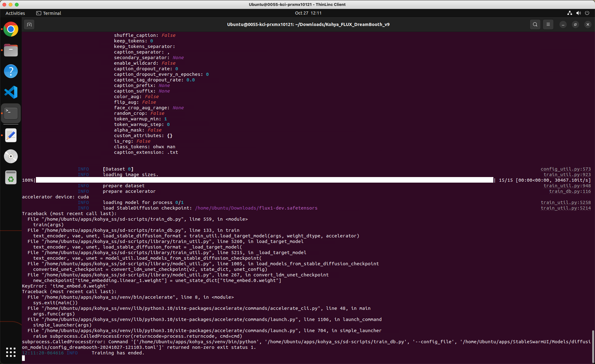Viewport: 595px width, 364px height.
Task: Select the Terminal icon in dock
Action: tap(11, 113)
